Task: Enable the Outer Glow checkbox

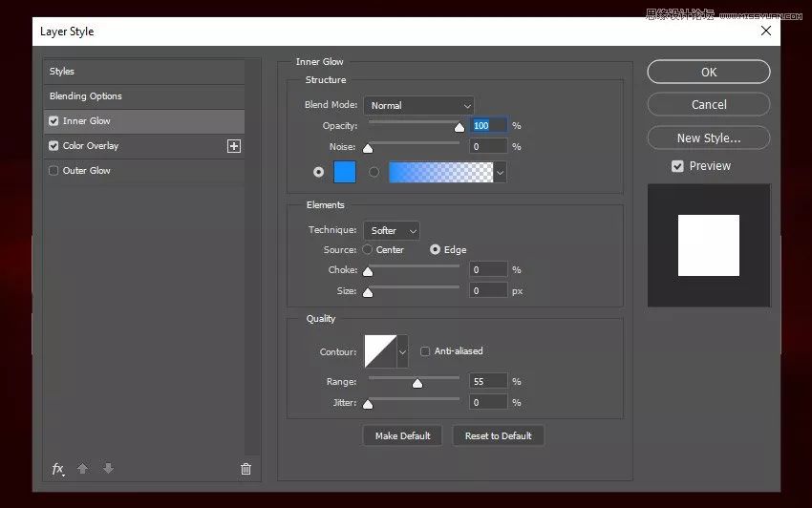Action: 53,171
